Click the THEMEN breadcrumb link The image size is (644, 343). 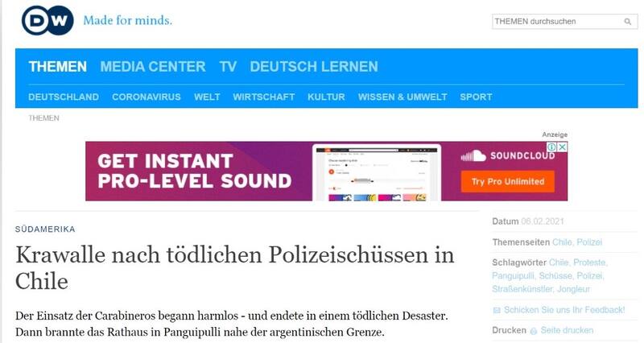click(x=43, y=118)
